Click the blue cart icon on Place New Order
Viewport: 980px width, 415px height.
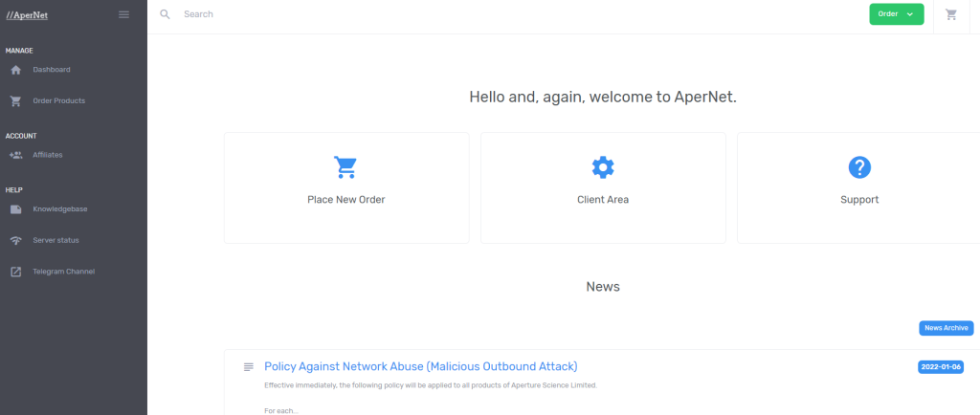pyautogui.click(x=345, y=167)
